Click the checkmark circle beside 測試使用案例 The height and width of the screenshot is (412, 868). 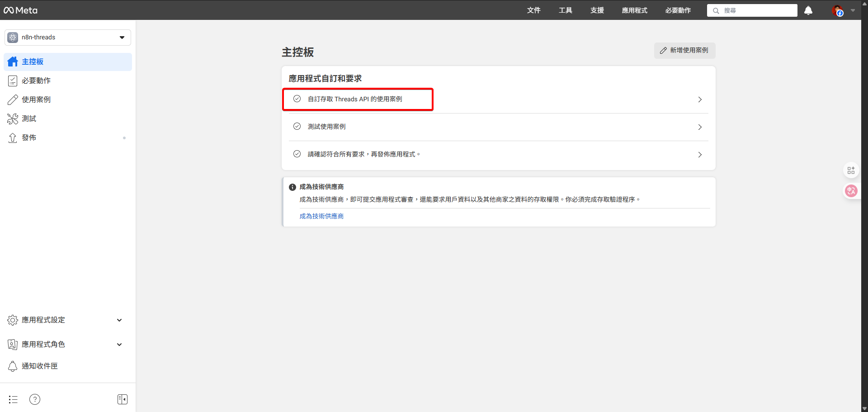pos(297,126)
